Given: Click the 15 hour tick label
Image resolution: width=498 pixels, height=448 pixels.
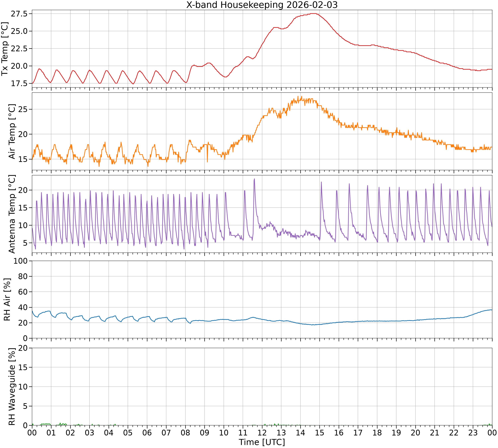Looking at the screenshot, I should (320, 433).
